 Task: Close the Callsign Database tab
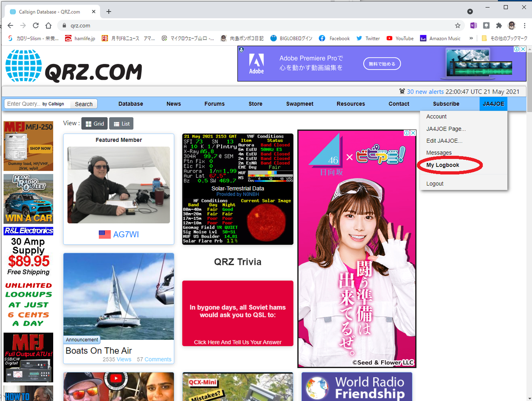(x=94, y=12)
